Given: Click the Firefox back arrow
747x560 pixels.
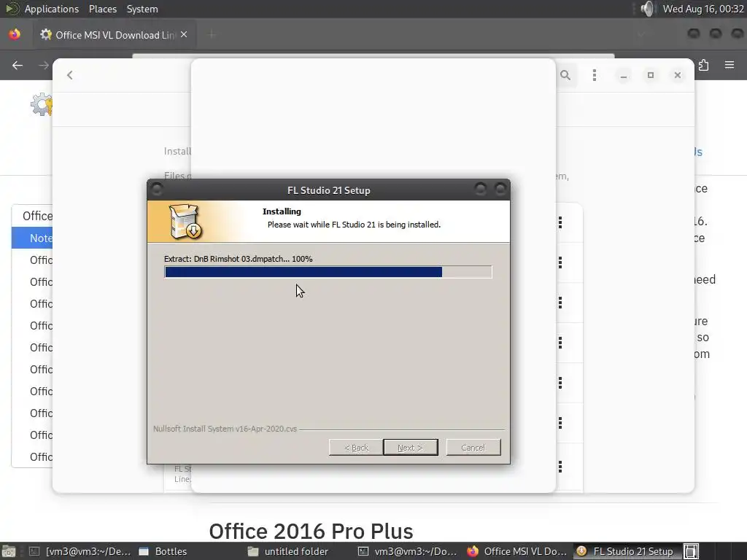Looking at the screenshot, I should (18, 65).
